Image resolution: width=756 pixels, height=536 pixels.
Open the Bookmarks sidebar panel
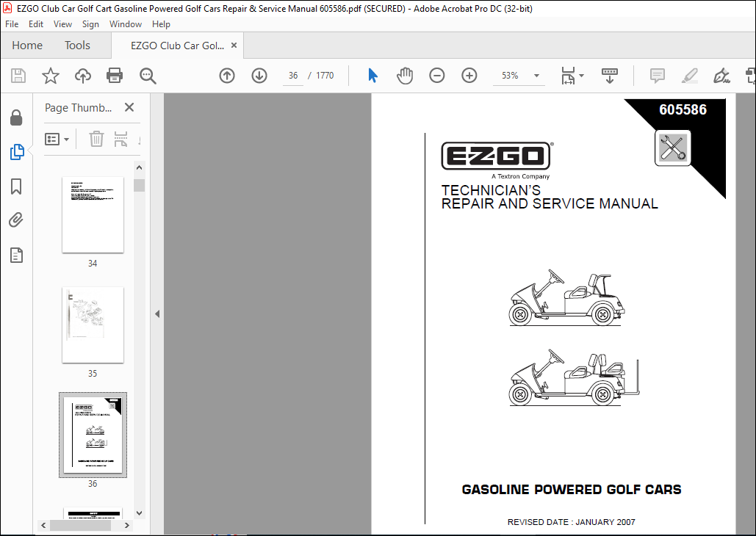(x=16, y=186)
